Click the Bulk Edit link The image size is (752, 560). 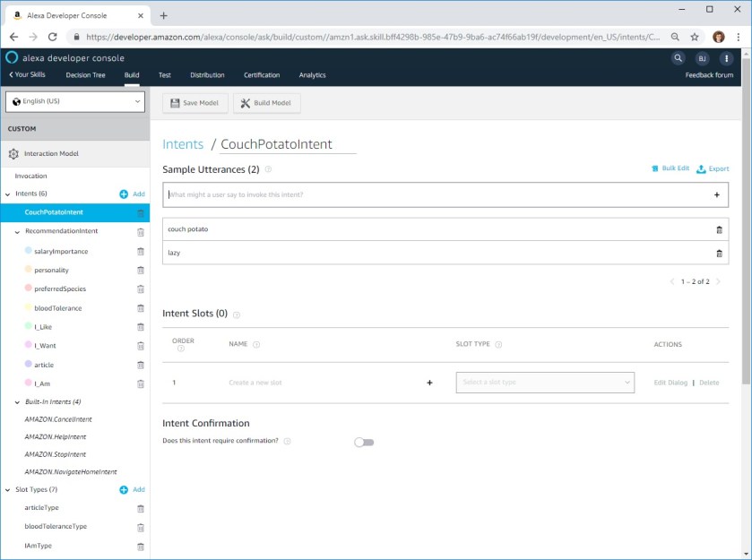[670, 168]
